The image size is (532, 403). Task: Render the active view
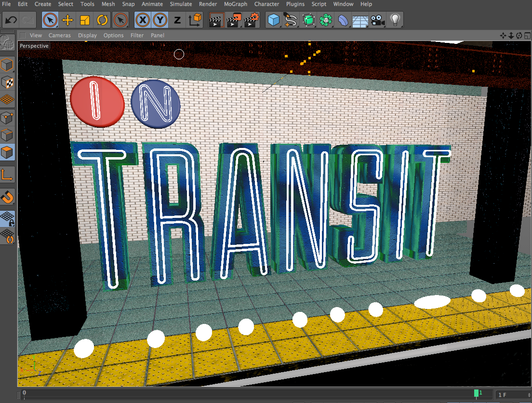pyautogui.click(x=216, y=20)
